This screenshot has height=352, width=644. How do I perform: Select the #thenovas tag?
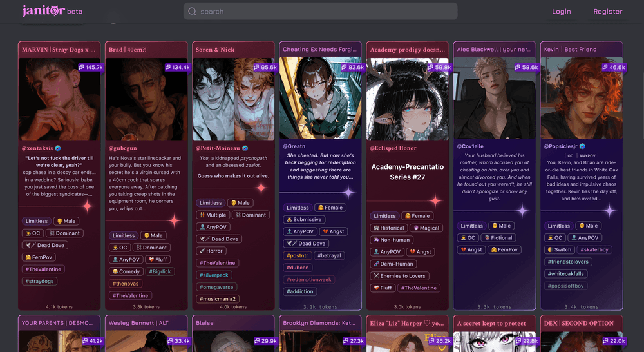click(x=126, y=284)
